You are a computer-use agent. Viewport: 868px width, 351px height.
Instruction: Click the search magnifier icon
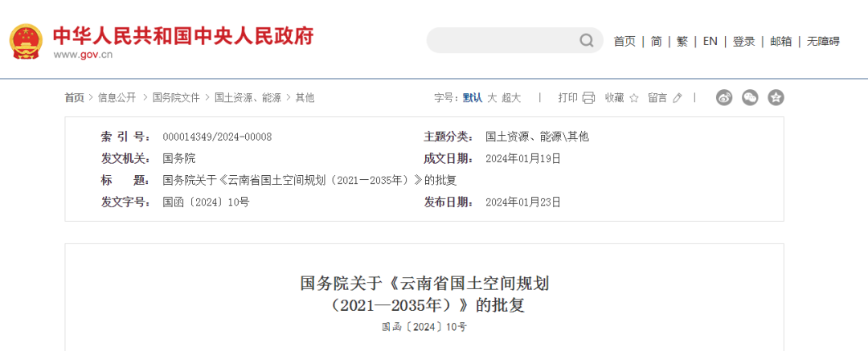pyautogui.click(x=586, y=40)
